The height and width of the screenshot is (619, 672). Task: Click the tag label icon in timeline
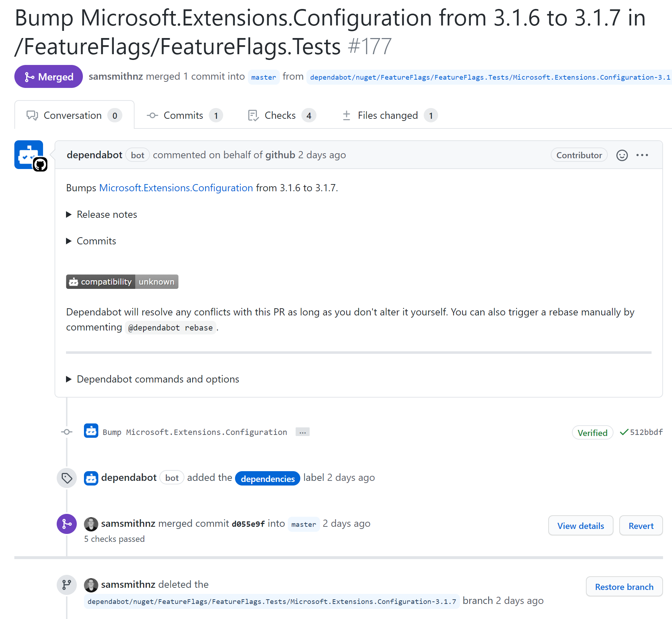67,478
